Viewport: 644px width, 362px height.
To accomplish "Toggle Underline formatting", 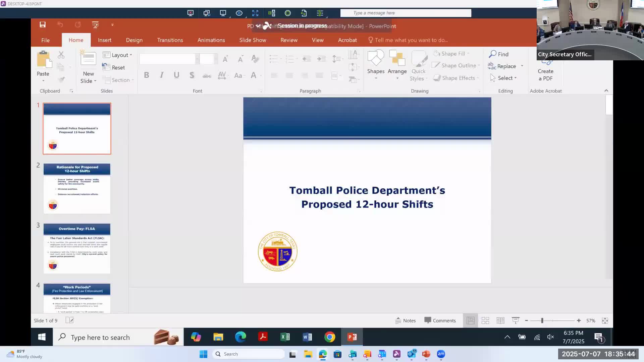I will coord(176,75).
